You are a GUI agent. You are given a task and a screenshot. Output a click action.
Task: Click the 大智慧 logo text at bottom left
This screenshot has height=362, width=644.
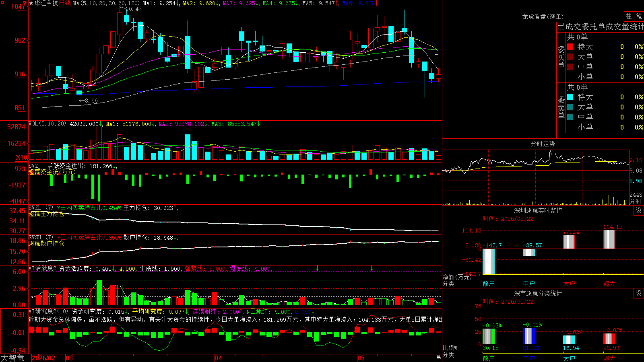tap(12, 358)
